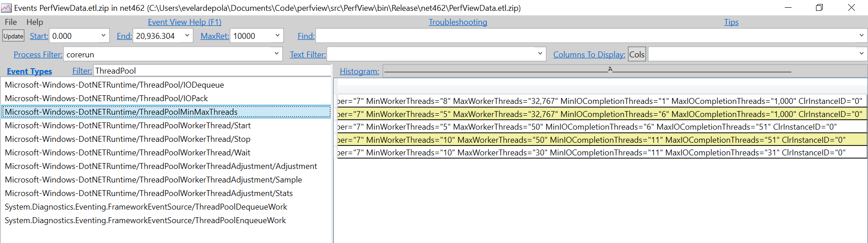
Task: Open the Help menu
Action: coord(35,22)
